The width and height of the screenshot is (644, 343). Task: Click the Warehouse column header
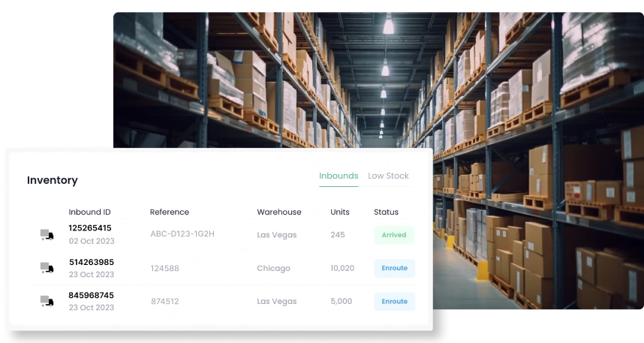[279, 212]
